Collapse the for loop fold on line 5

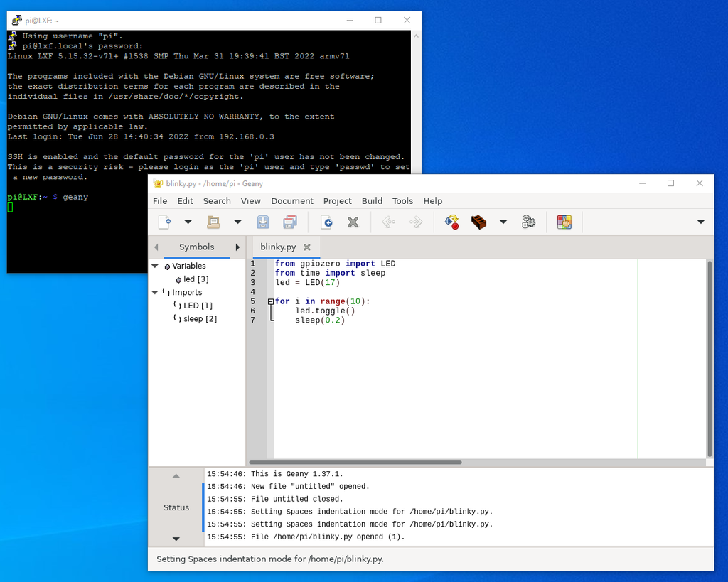[271, 301]
